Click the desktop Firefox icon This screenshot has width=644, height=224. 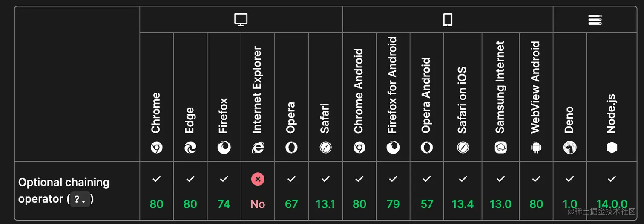click(x=224, y=148)
